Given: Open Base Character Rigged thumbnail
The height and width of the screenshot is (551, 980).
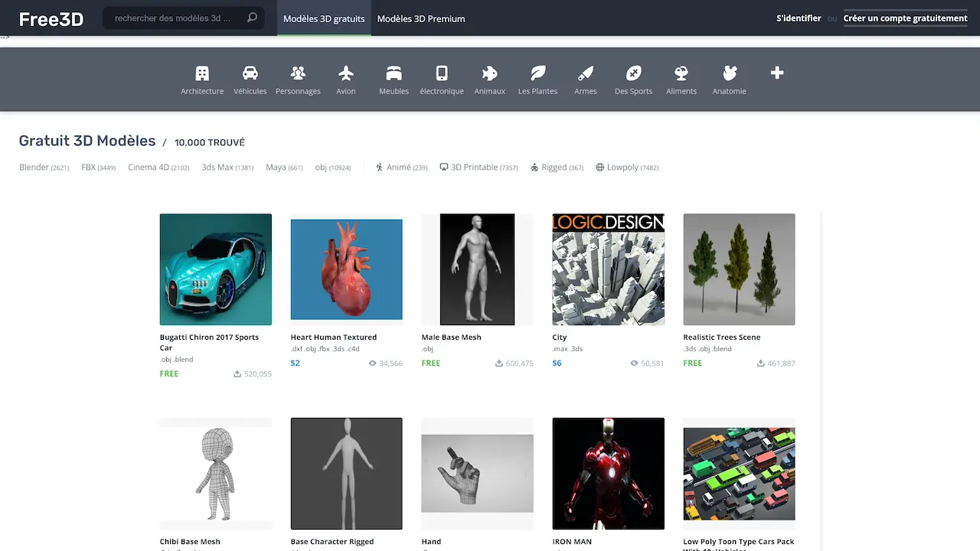Looking at the screenshot, I should pos(346,474).
